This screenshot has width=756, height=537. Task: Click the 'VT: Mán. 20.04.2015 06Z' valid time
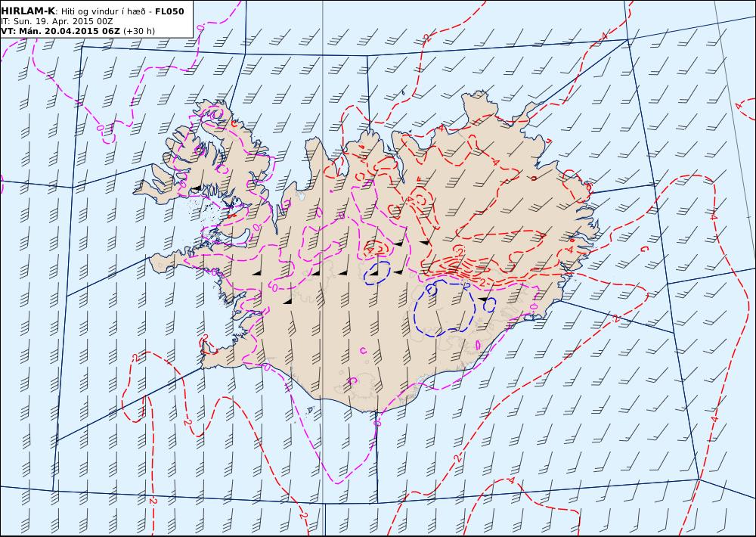pos(60,31)
